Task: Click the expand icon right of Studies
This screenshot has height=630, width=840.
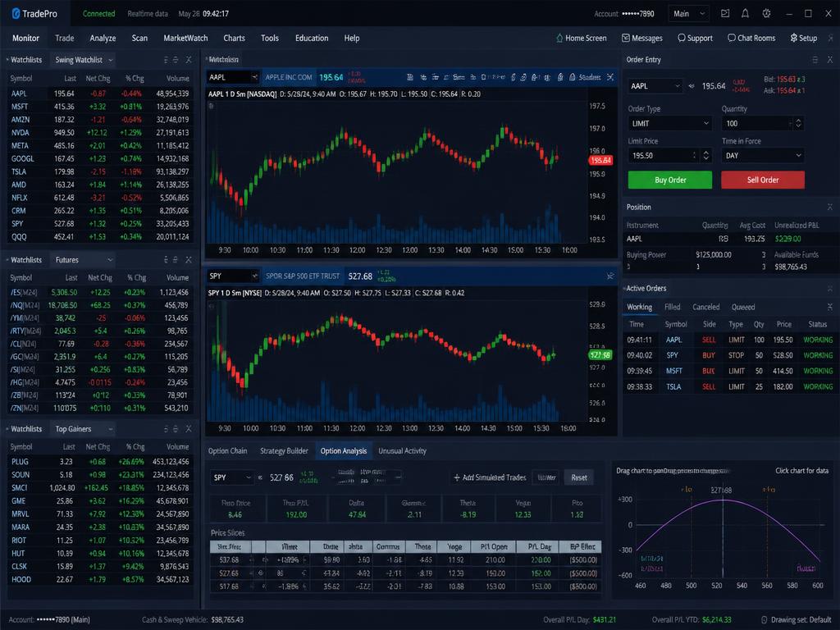Action: (610, 77)
